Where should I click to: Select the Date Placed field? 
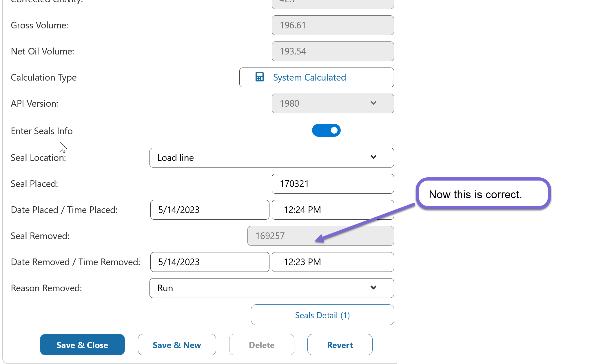point(209,210)
